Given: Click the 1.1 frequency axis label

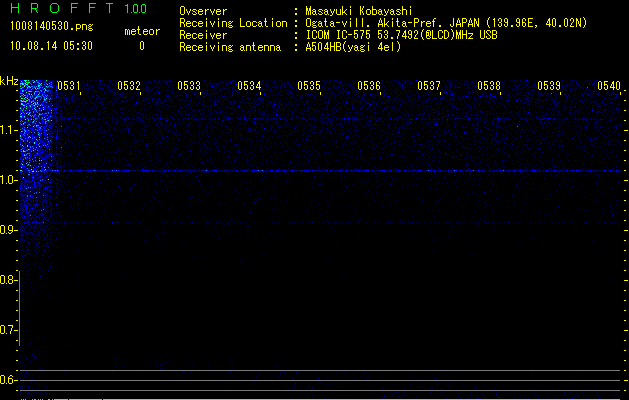Looking at the screenshot, I should point(8,130).
